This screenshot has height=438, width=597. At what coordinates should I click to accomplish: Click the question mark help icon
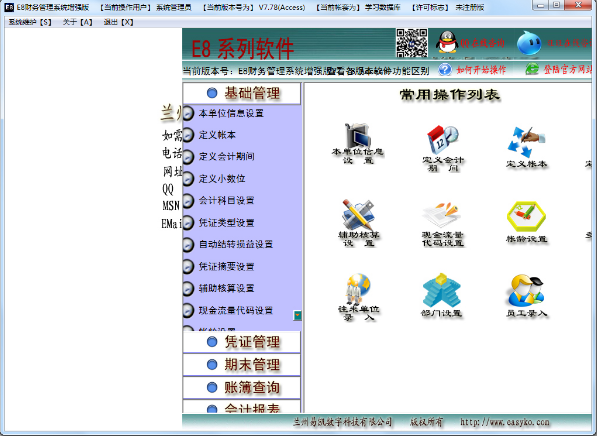[445, 69]
